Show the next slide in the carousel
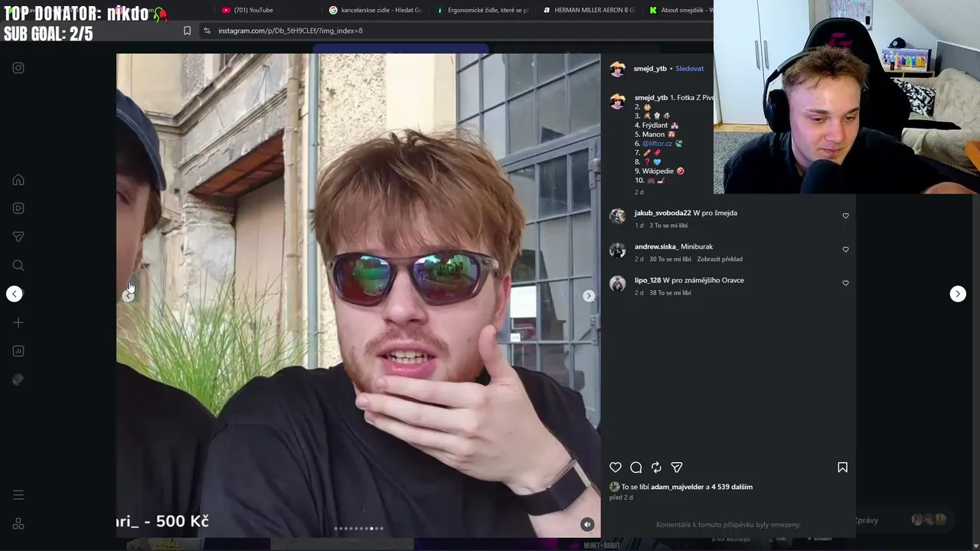The height and width of the screenshot is (551, 980). [x=589, y=296]
